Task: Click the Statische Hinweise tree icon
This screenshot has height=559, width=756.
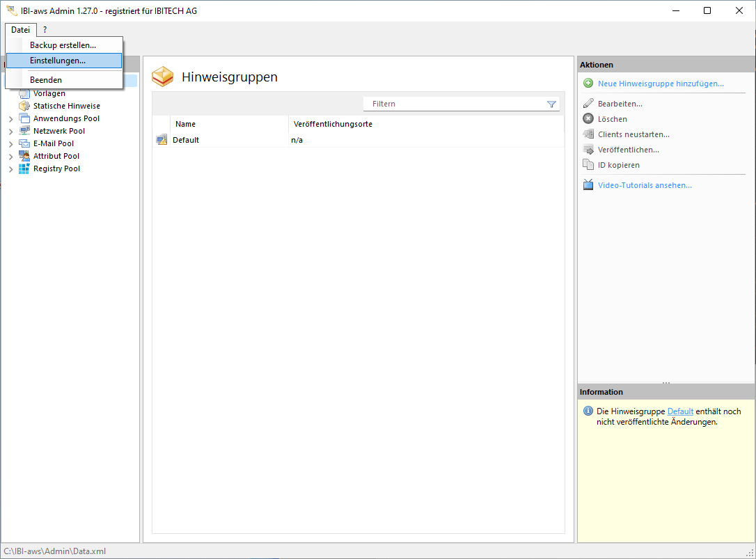Action: pos(24,106)
